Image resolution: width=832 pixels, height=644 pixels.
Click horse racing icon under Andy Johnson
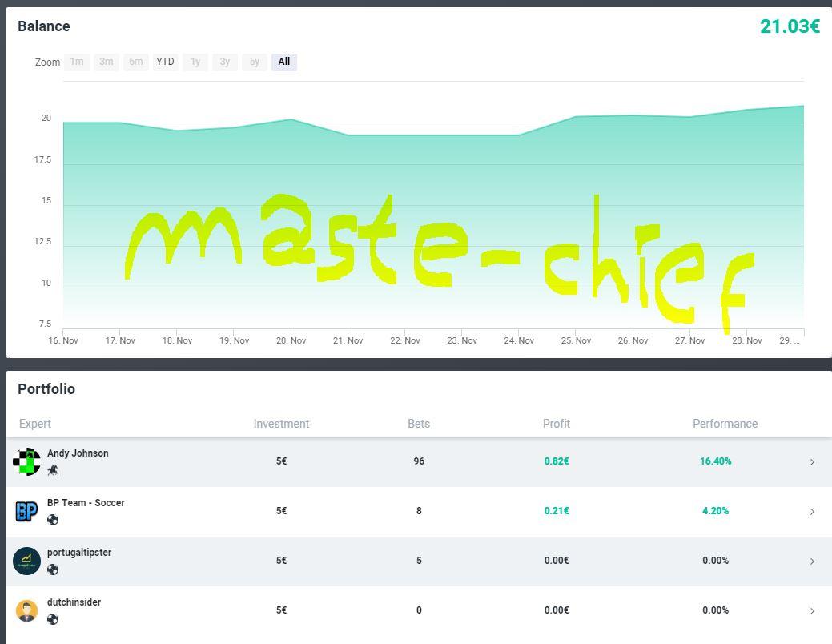coord(53,470)
